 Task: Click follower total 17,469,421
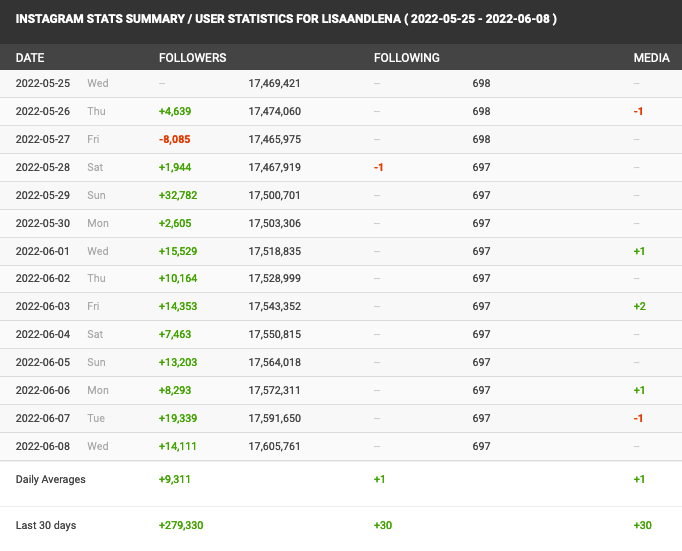(274, 83)
